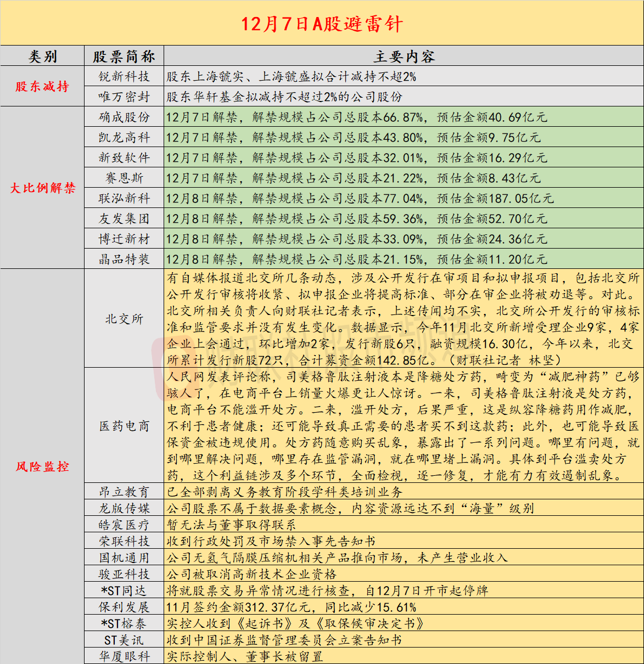Click the 司美格鲁肽 commentary paragraph
The image size is (644, 664).
click(404, 426)
